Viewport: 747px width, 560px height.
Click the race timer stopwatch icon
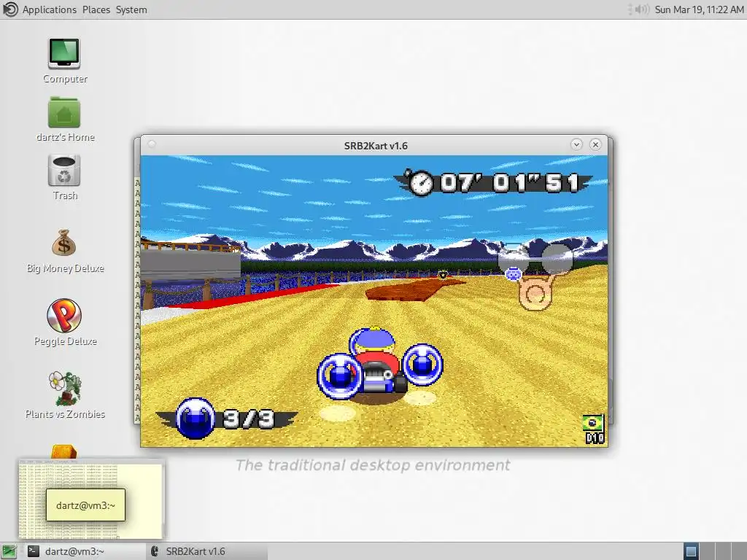421,183
